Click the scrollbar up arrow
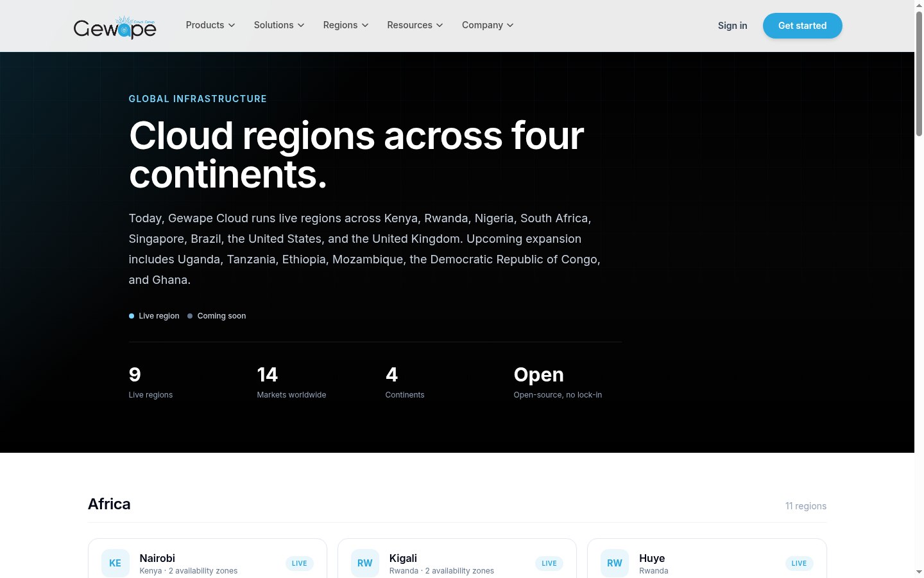 point(919,4)
